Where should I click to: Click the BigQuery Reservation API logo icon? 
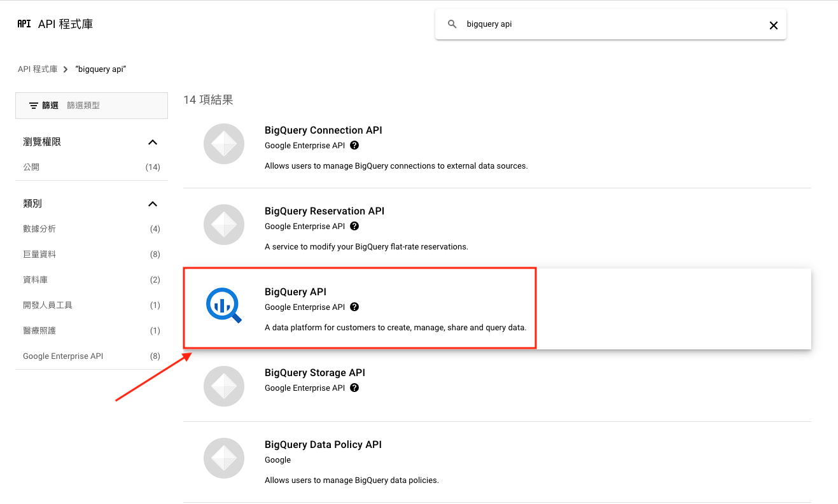point(224,225)
